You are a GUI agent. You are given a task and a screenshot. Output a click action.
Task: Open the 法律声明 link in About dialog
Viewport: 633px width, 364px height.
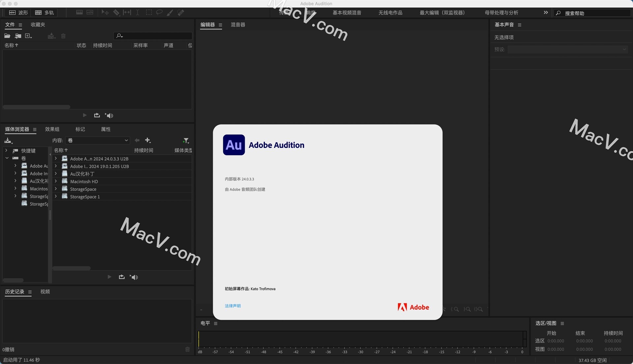233,306
